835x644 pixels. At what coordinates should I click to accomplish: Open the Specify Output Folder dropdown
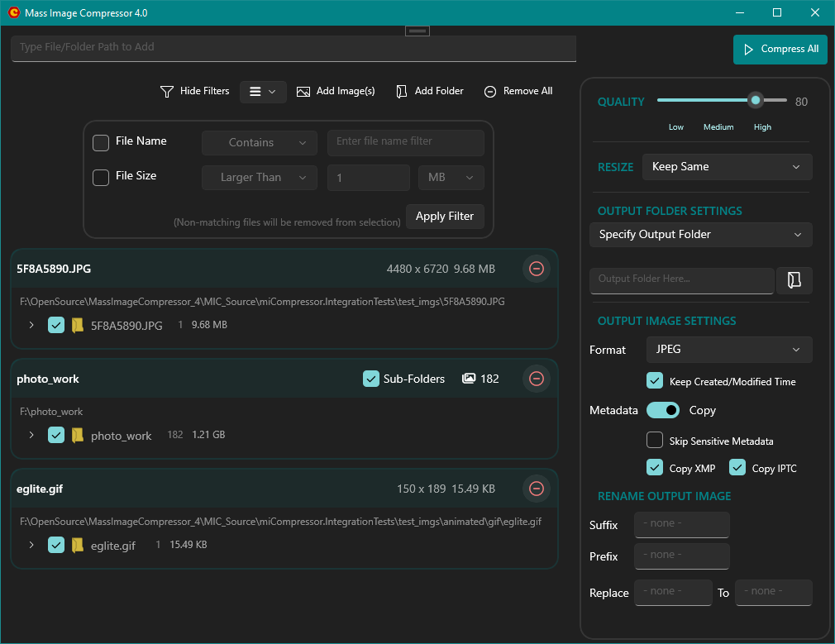(x=701, y=235)
